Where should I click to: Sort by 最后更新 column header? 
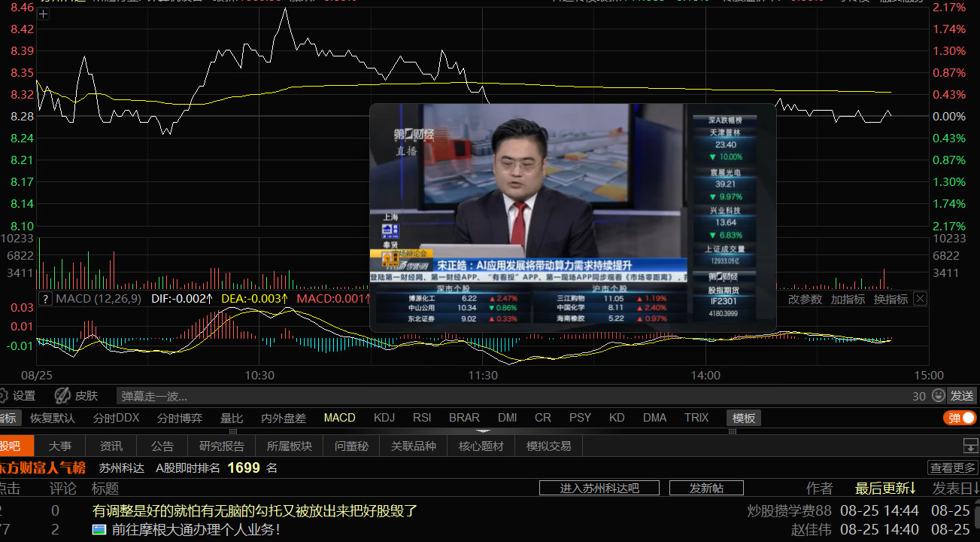[885, 488]
